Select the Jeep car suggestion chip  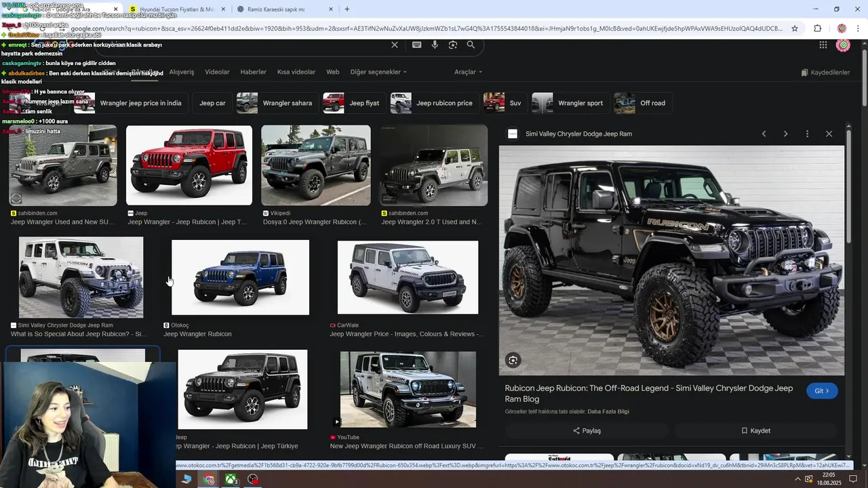point(212,103)
